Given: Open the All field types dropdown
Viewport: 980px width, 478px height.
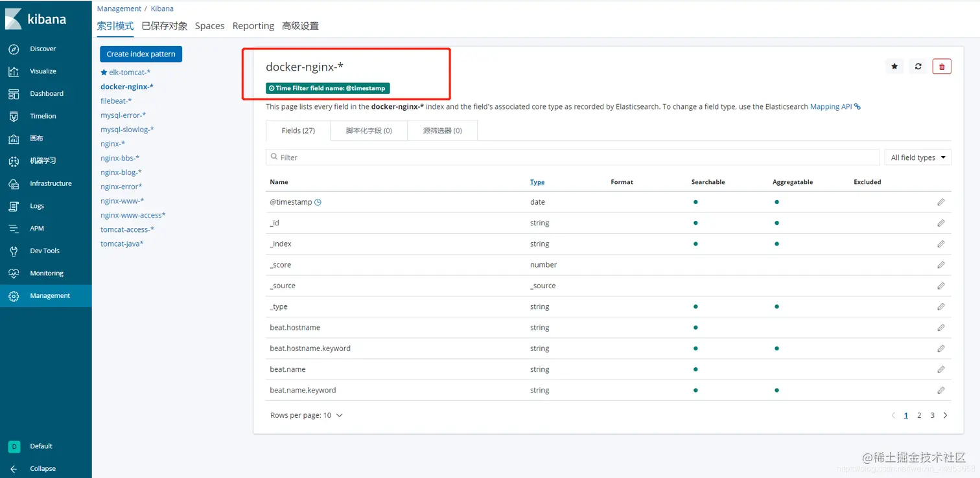Looking at the screenshot, I should pyautogui.click(x=918, y=157).
